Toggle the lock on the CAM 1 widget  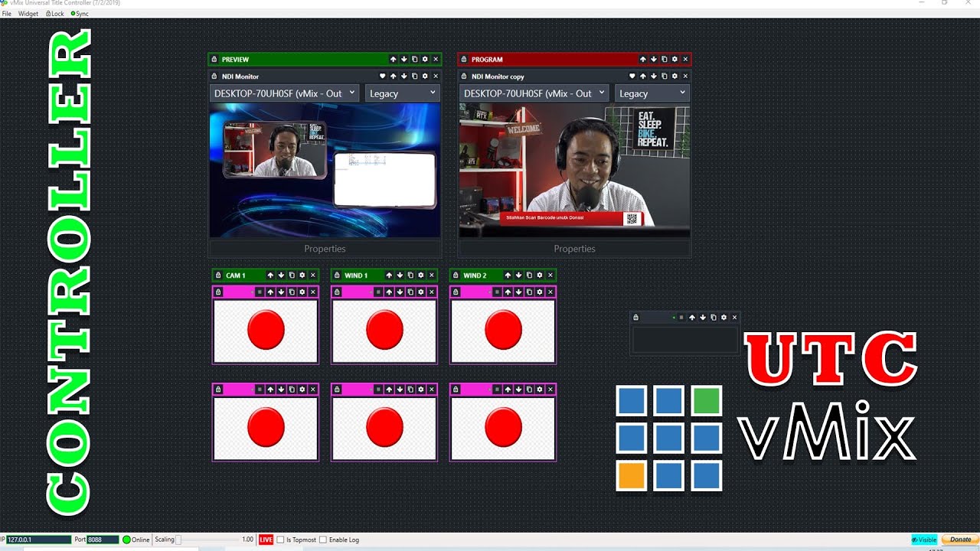[217, 275]
